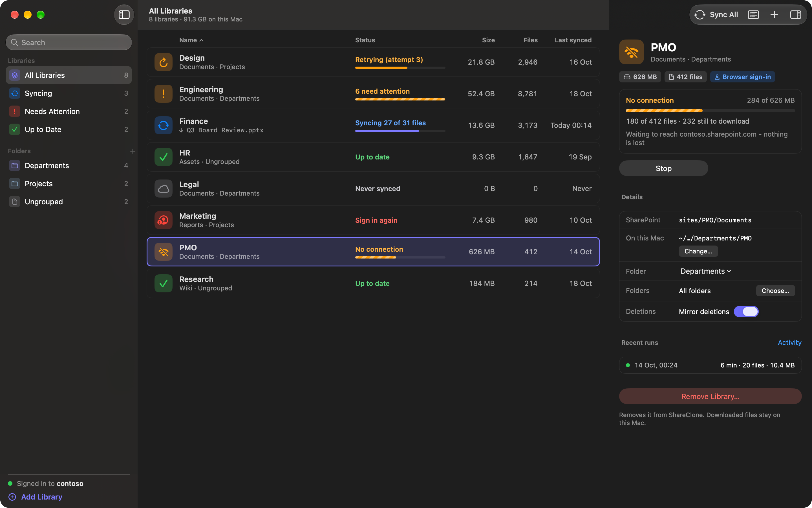The width and height of the screenshot is (812, 508).
Task: Click the Browser sign-in badge
Action: (x=742, y=77)
